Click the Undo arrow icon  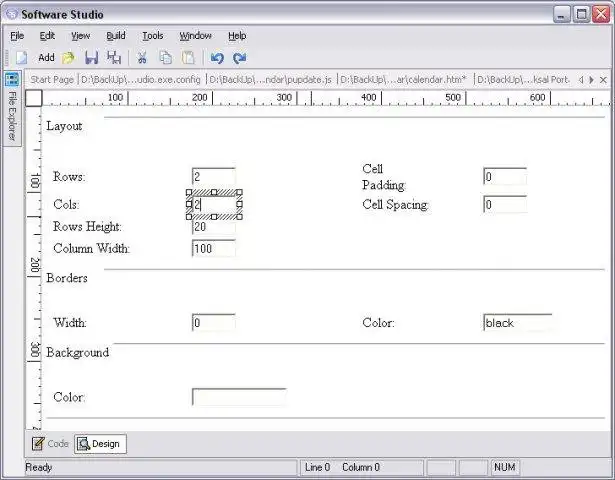click(217, 58)
